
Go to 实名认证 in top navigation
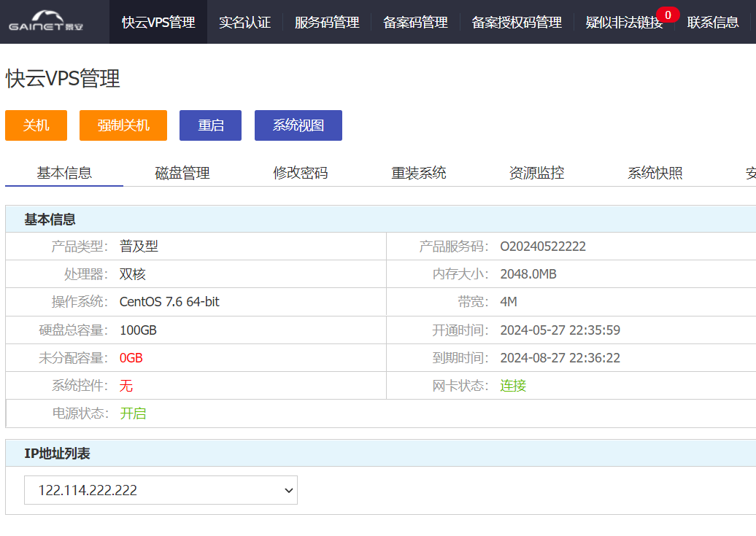(244, 23)
